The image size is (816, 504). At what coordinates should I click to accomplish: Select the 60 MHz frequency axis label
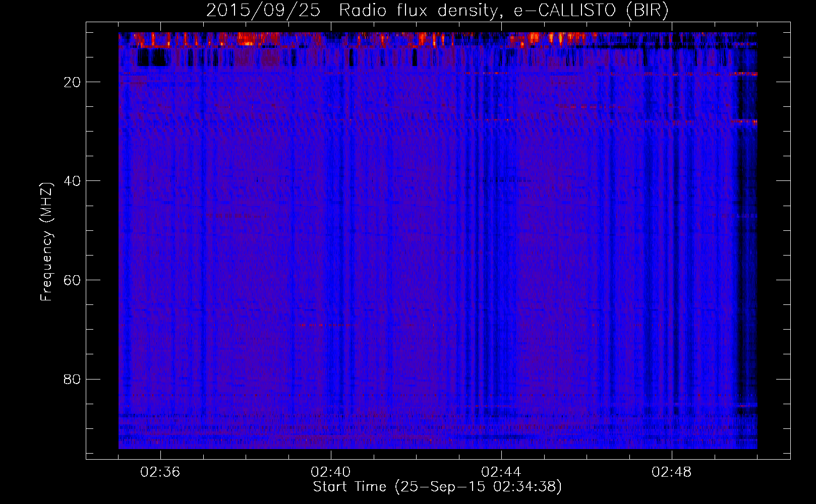73,280
